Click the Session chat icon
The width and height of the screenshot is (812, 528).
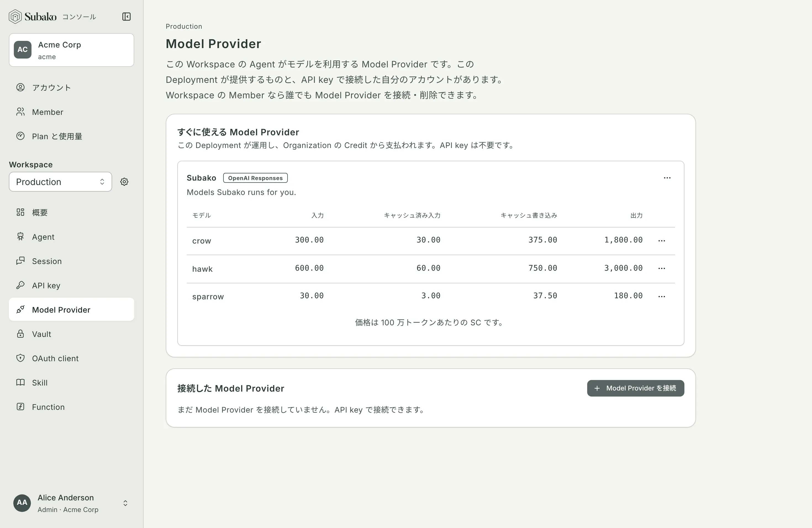[x=20, y=261]
